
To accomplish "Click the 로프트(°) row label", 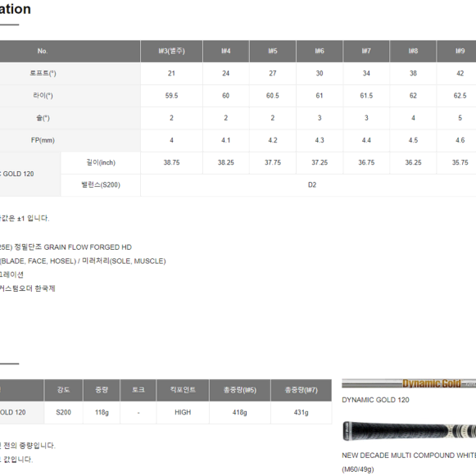I will click(43, 73).
